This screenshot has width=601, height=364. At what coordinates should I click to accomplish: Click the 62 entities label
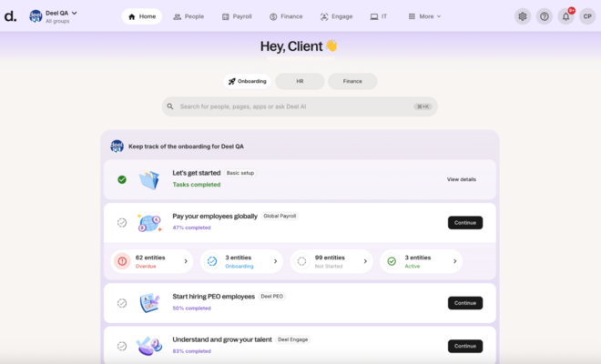150,258
